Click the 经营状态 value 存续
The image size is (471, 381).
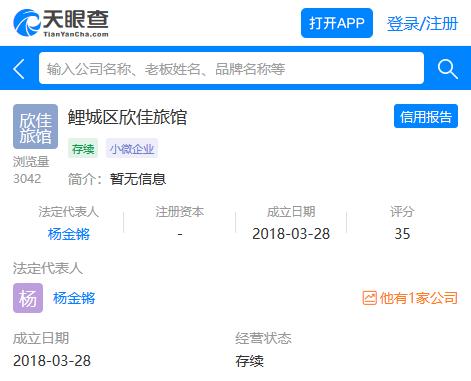coord(250,361)
